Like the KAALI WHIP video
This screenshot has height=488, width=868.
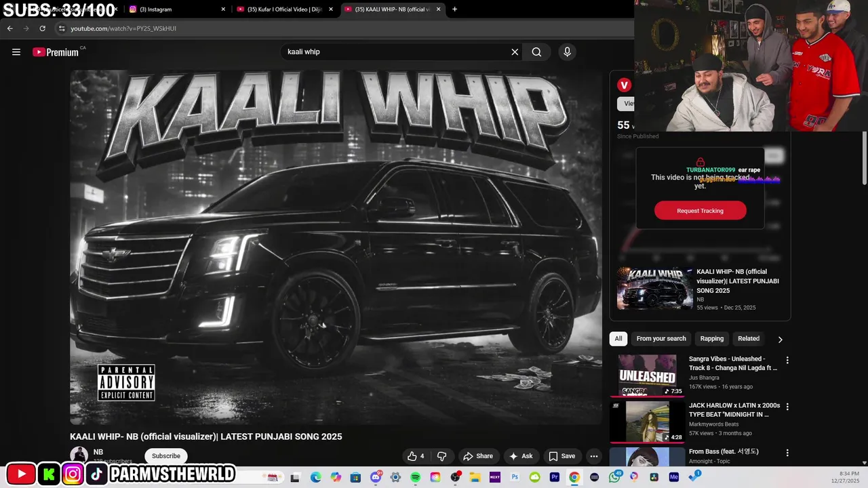(416, 456)
